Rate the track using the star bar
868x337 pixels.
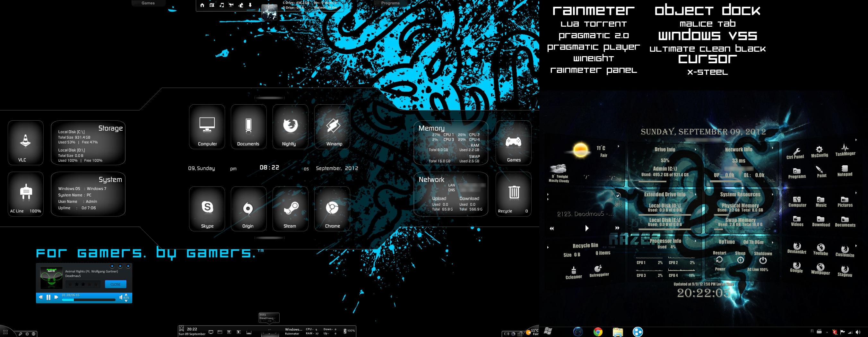coord(83,284)
